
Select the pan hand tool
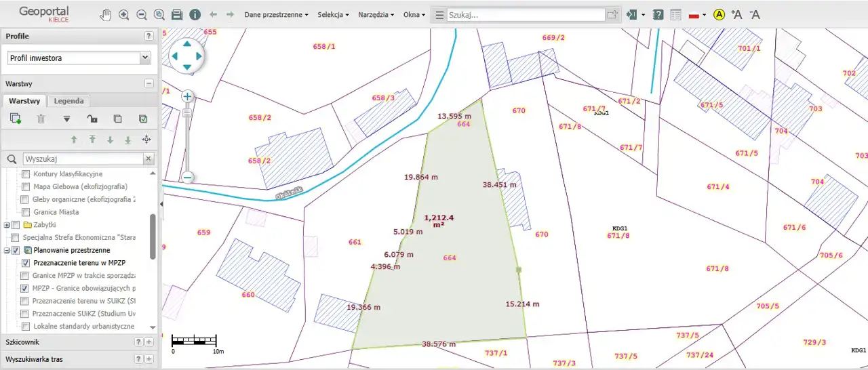click(106, 14)
